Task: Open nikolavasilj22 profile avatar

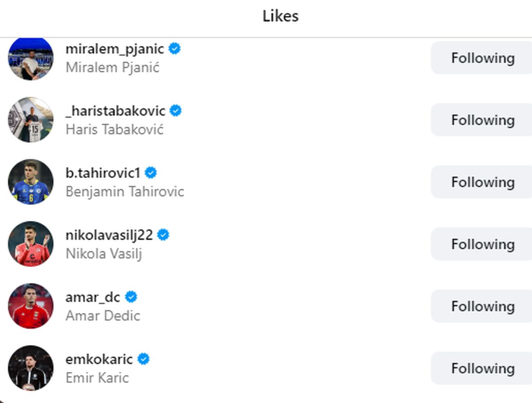Action: tap(31, 244)
